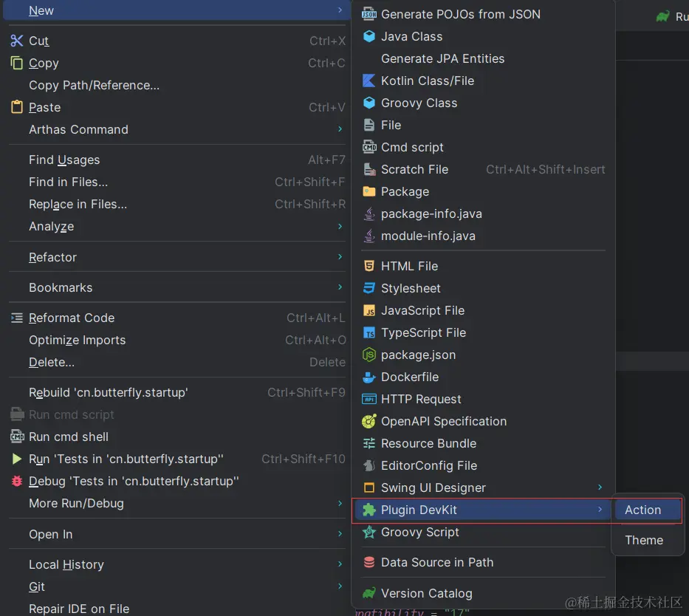The width and height of the screenshot is (689, 616).
Task: Expand the New submenu arrow
Action: (340, 10)
